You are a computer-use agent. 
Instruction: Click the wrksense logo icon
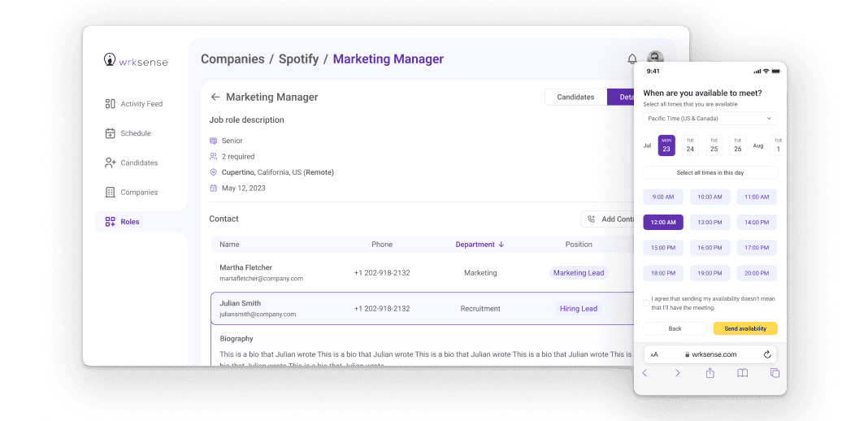pyautogui.click(x=110, y=60)
